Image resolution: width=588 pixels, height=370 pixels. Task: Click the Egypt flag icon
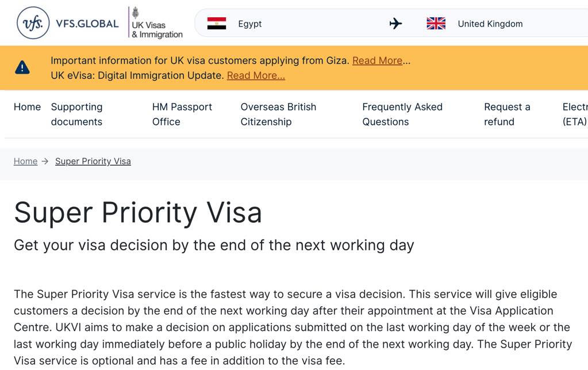217,23
